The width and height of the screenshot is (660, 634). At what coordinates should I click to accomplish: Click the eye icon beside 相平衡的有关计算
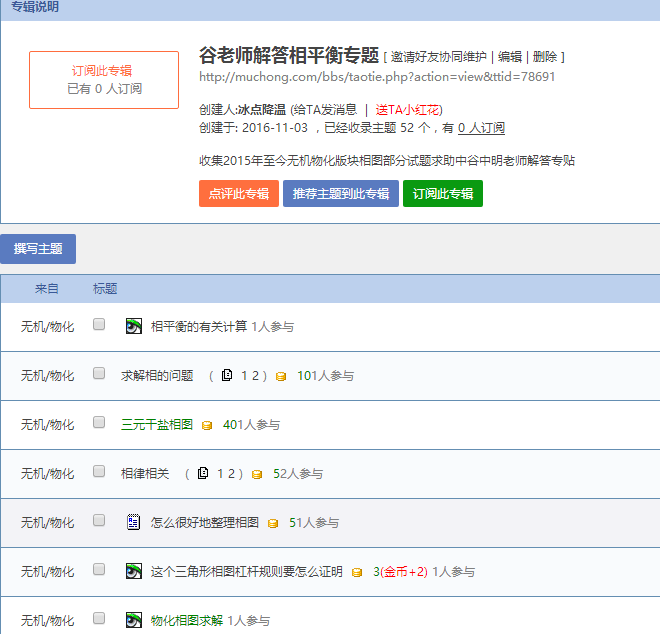[134, 326]
